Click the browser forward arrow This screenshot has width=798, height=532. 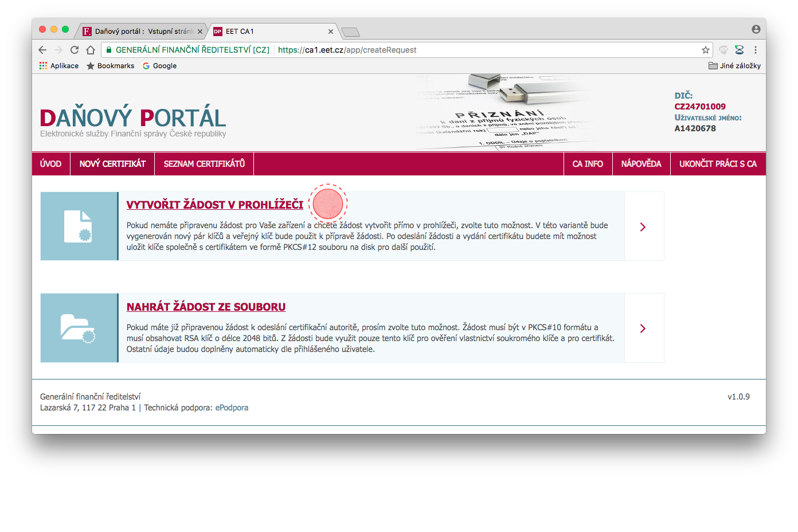point(58,50)
